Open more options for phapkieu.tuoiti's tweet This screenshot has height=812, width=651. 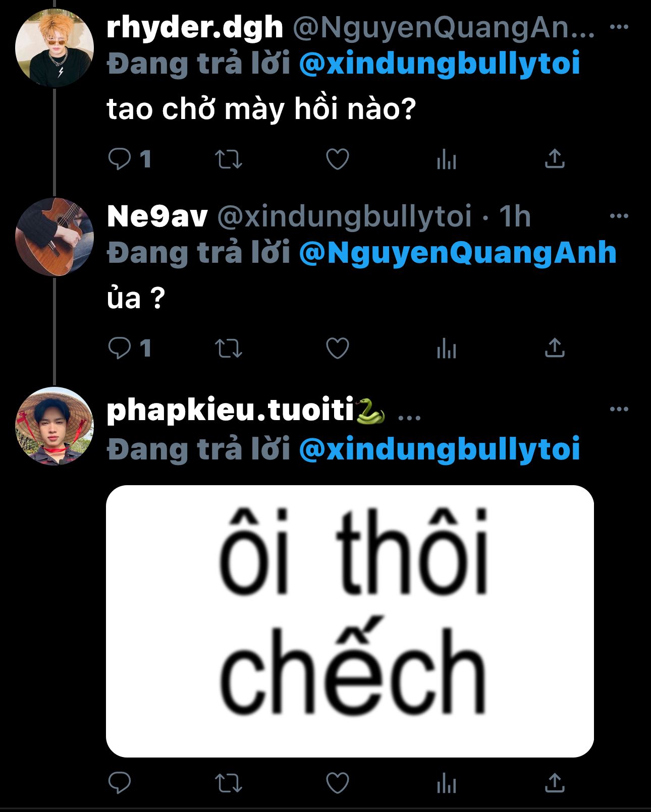tap(619, 409)
